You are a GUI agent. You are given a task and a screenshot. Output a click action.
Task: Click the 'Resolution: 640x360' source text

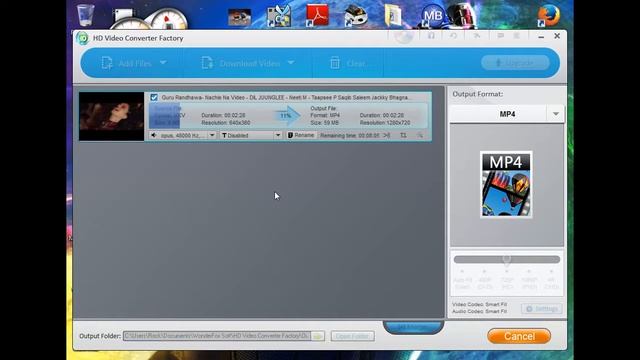click(x=226, y=122)
